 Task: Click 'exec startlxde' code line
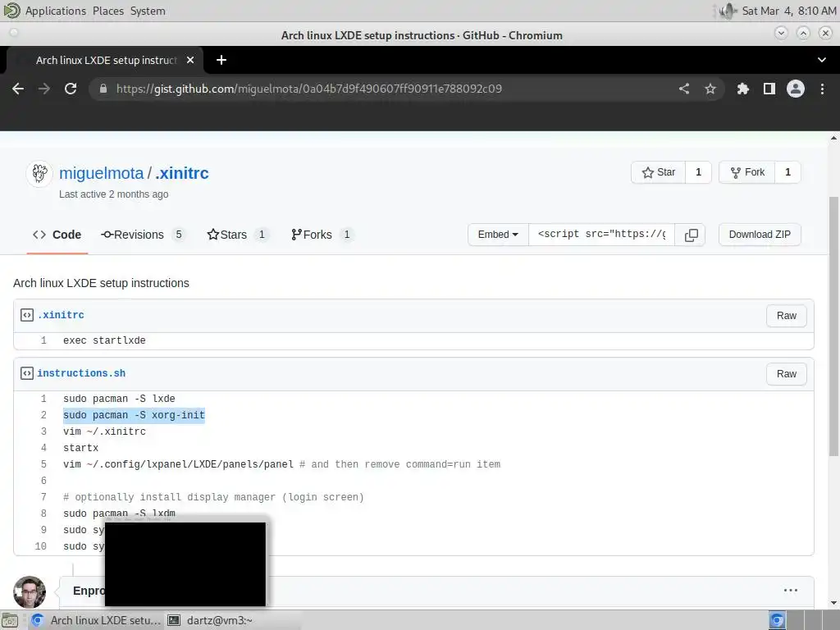click(104, 340)
